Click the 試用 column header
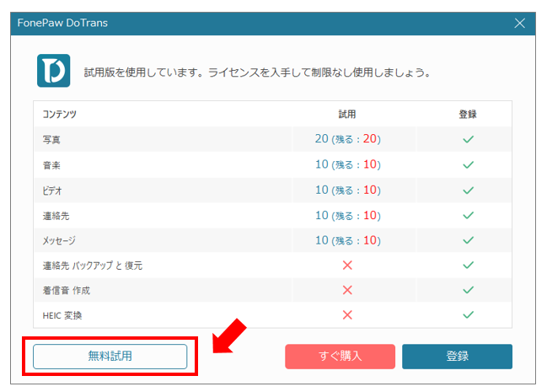 347,114
